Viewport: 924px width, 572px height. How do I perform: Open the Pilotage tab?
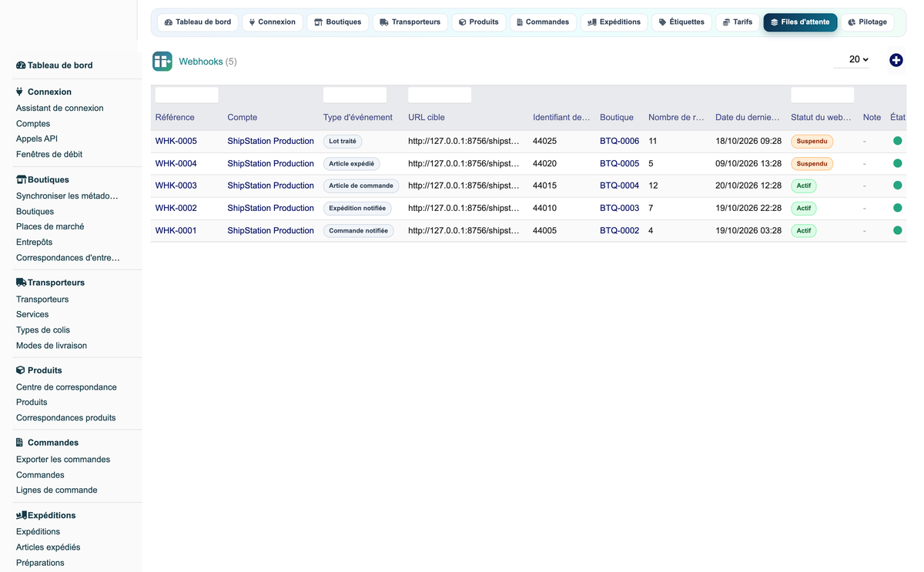[x=867, y=22]
